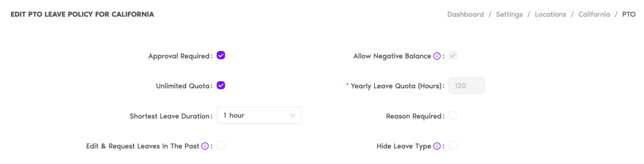Enable the Reason Required checkbox

[453, 115]
